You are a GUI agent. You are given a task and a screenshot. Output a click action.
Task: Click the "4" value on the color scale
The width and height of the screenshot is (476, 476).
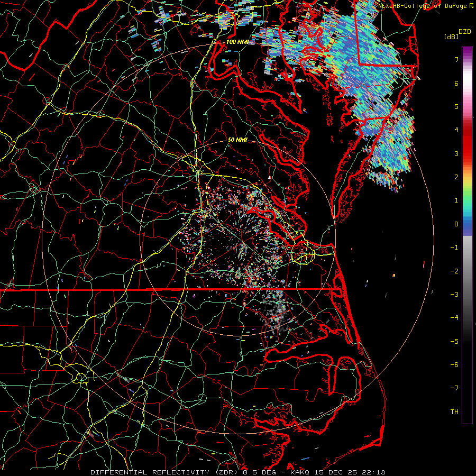pyautogui.click(x=456, y=130)
